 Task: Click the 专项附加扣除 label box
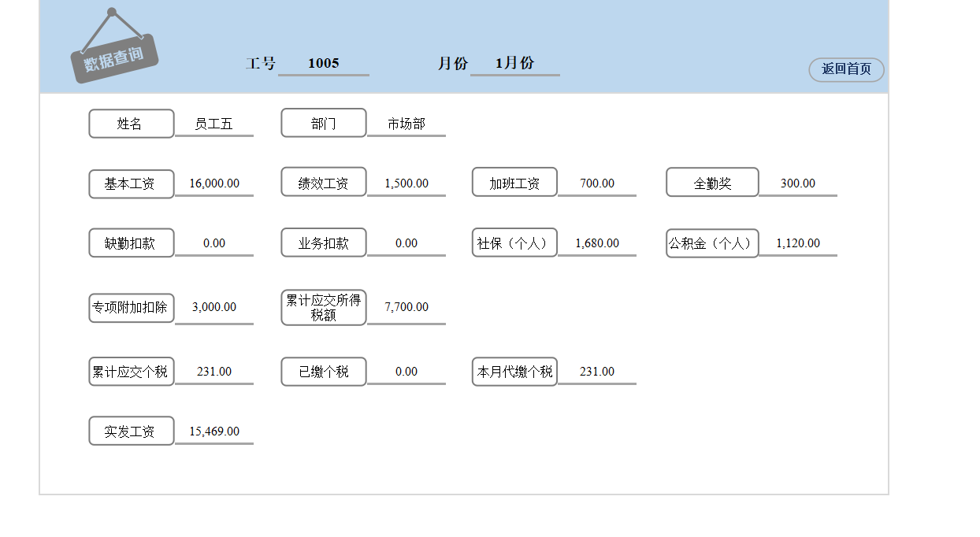131,307
